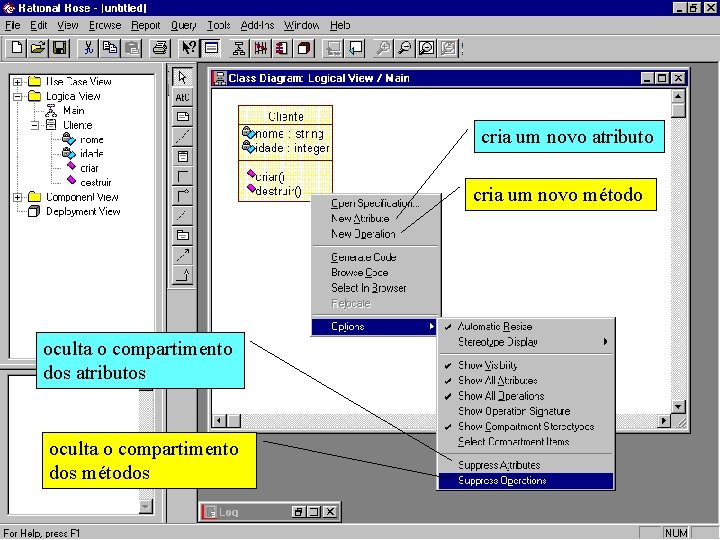Select the Dependency dashed arrow tool

[x=182, y=255]
